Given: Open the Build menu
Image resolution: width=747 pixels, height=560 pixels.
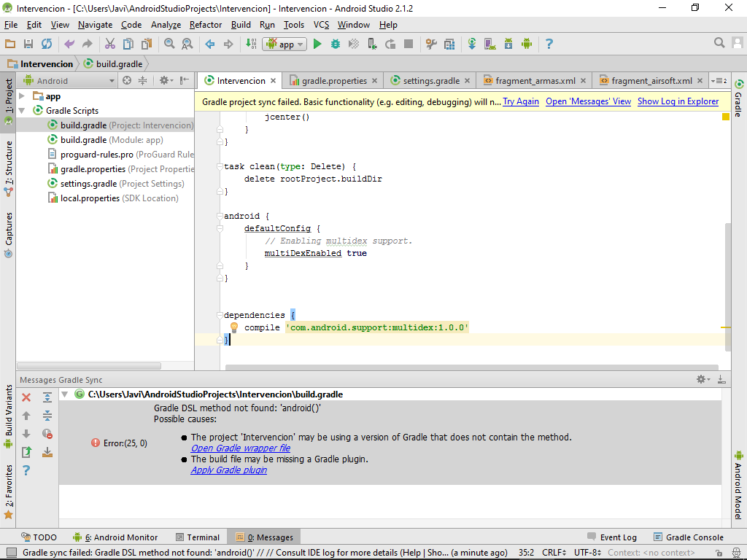Looking at the screenshot, I should pyautogui.click(x=241, y=25).
